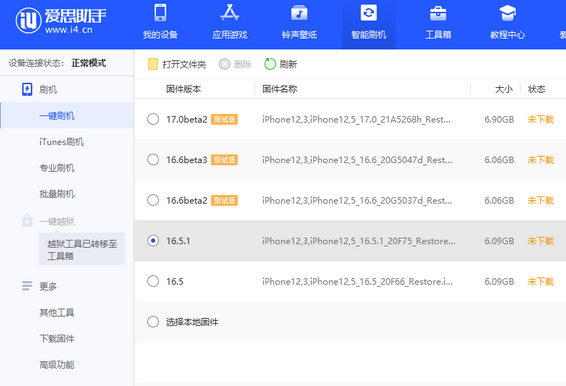The width and height of the screenshot is (566, 386).
Task: Open 高级功能 in the sidebar
Action: coord(57,365)
